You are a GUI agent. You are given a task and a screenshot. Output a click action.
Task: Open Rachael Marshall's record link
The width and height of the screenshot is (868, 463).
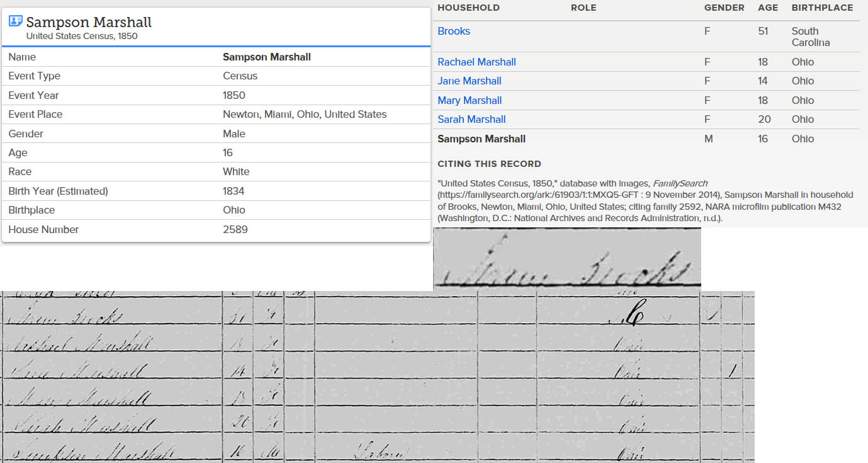click(x=476, y=62)
